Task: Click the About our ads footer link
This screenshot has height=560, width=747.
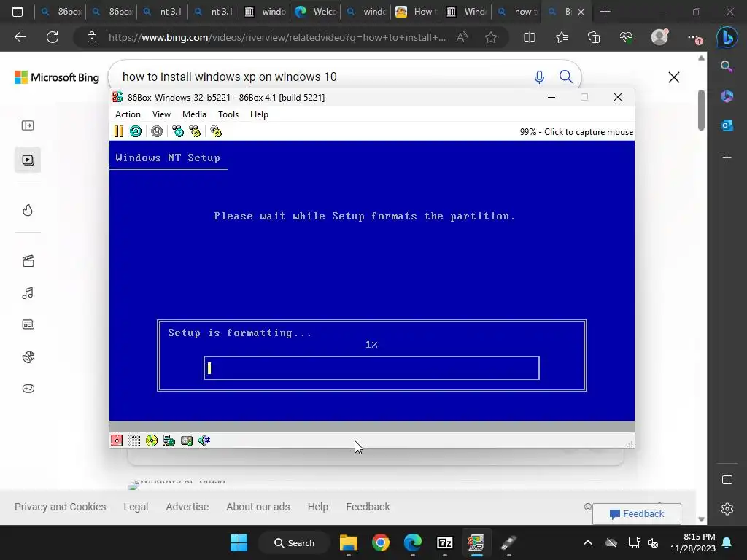Action: click(258, 507)
